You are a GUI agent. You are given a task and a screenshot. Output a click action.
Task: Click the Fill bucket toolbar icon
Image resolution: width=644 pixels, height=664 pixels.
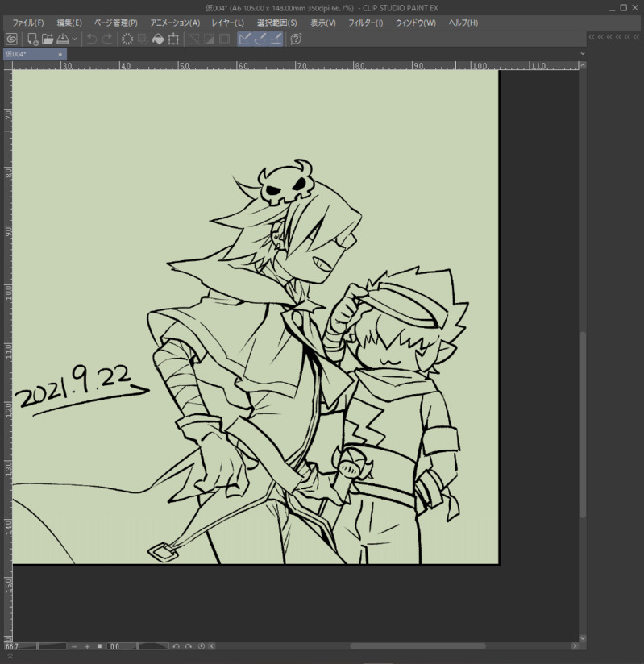pos(158,39)
